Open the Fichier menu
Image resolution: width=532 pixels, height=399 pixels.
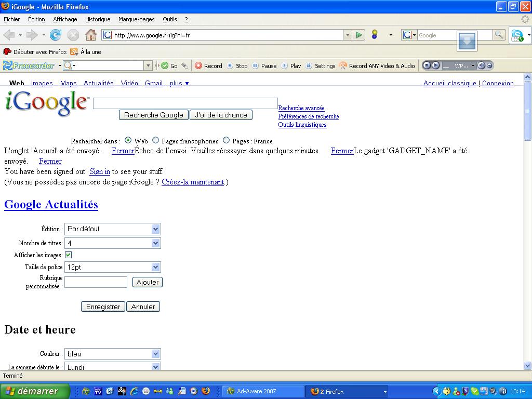coord(11,19)
